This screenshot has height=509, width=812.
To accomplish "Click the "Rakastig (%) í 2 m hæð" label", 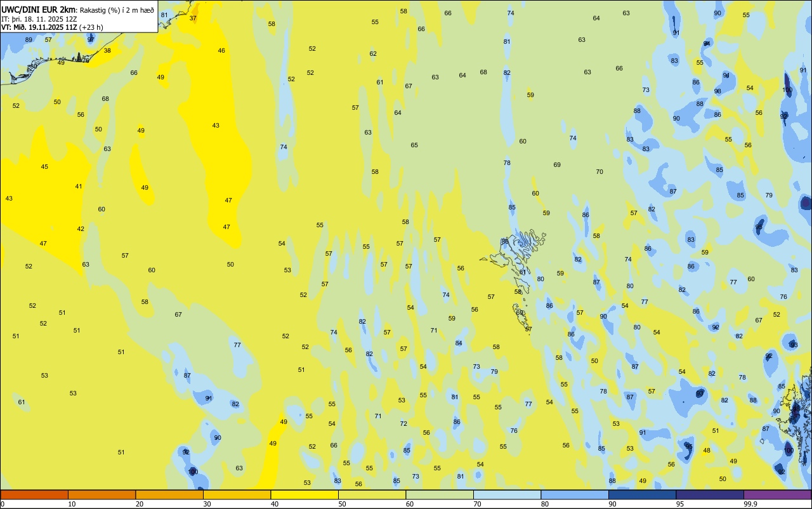I will [117, 10].
